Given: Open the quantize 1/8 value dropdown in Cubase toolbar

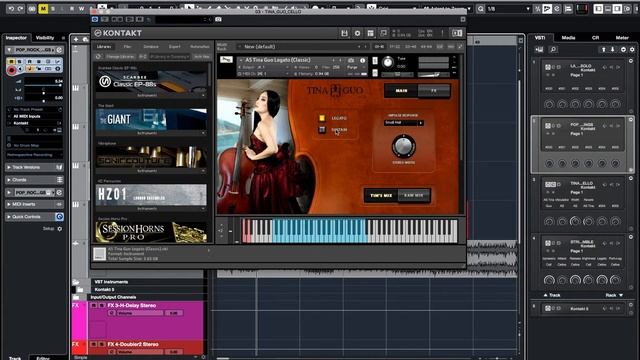Looking at the screenshot, I should point(509,9).
